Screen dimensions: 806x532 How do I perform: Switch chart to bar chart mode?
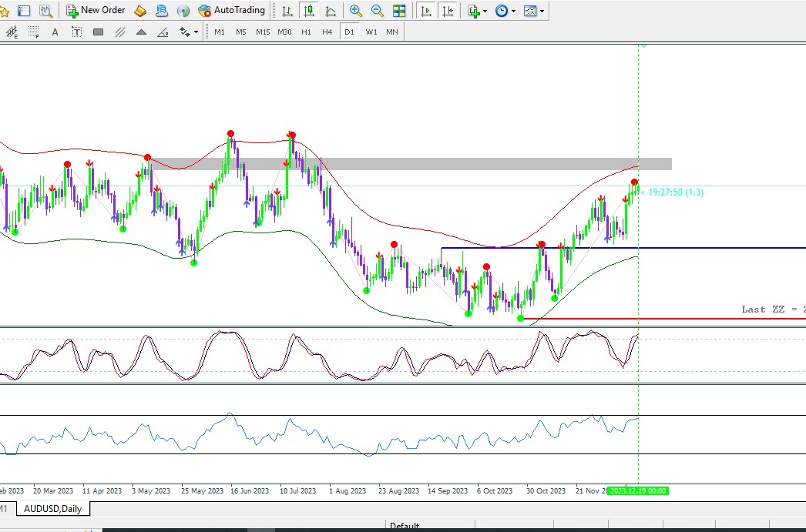tap(287, 11)
